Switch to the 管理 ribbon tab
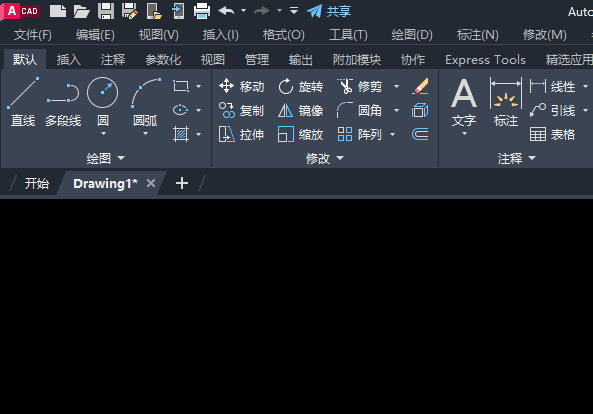Viewport: 593px width, 414px height. (257, 59)
